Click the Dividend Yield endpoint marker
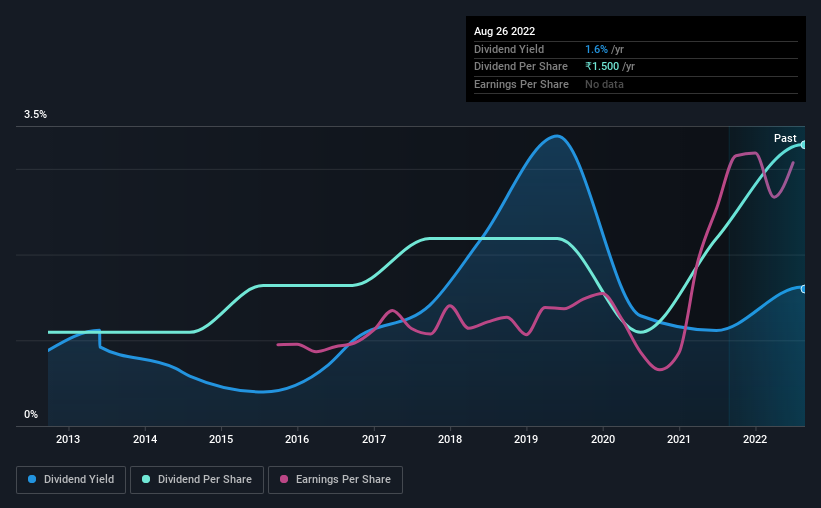Screen dimensions: 821x508 (803, 289)
